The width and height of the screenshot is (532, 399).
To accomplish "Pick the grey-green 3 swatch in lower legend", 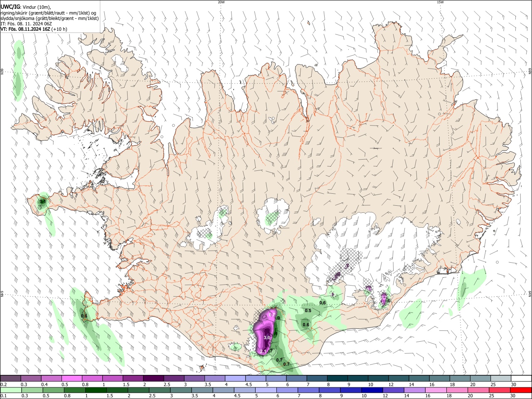I will (181, 390).
